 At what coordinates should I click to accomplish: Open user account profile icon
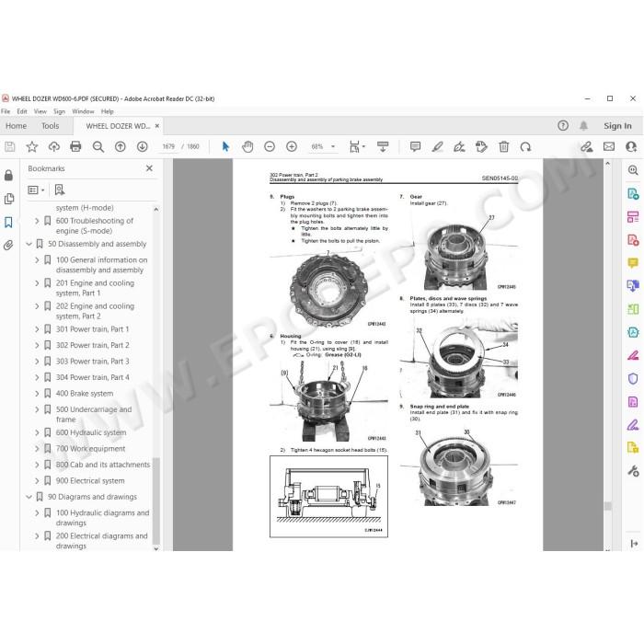coord(631,146)
